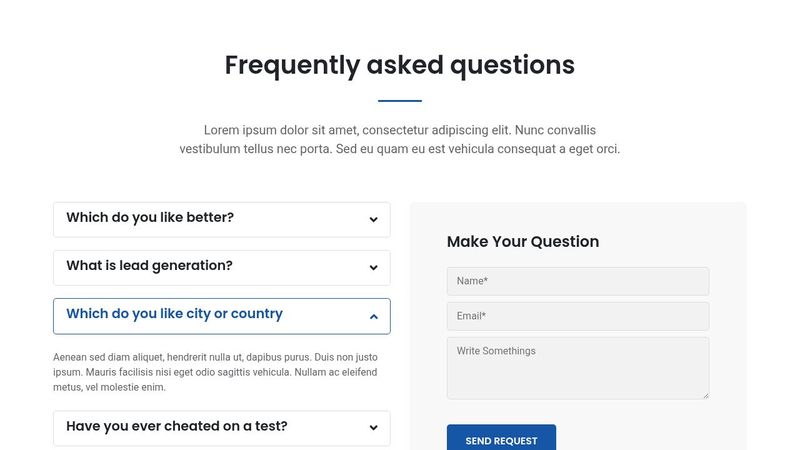The image size is (800, 450).
Task: Click the 'Frequently asked questions' heading
Action: point(400,65)
